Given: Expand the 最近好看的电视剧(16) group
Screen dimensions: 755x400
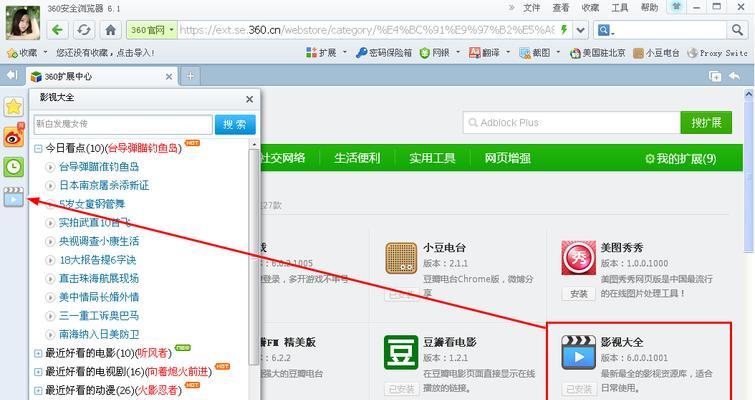Looking at the screenshot, I should coord(38,372).
